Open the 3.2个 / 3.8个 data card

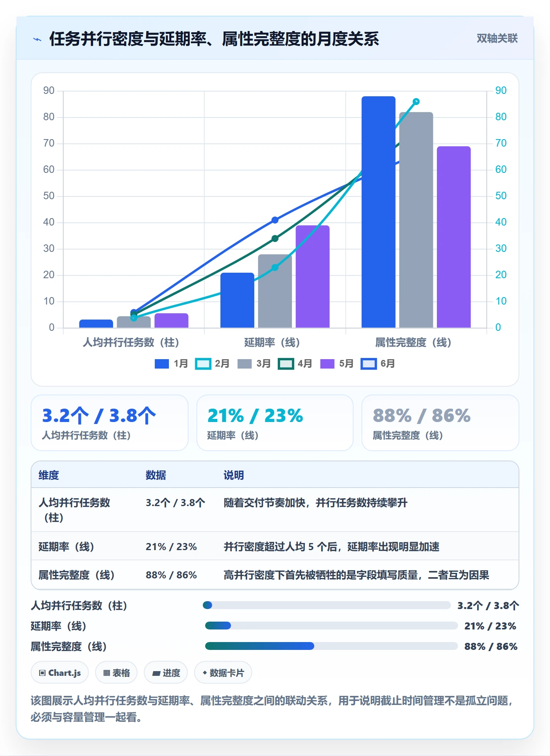click(110, 423)
